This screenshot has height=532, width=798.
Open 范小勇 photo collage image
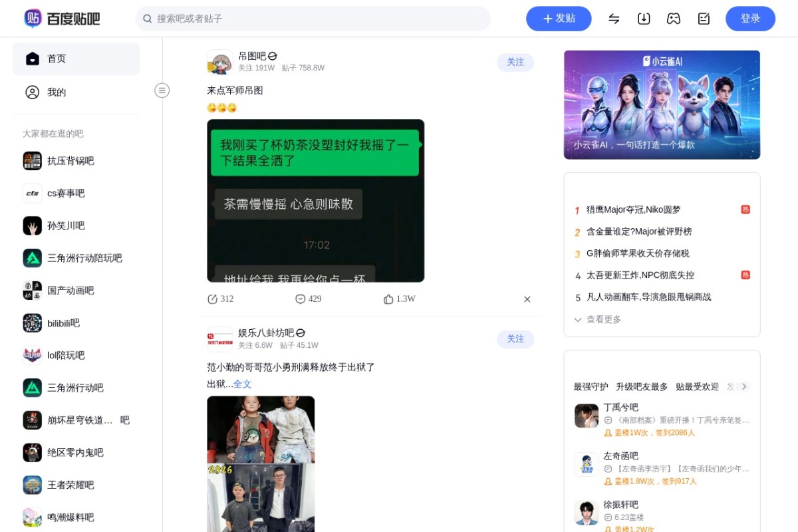point(261,464)
